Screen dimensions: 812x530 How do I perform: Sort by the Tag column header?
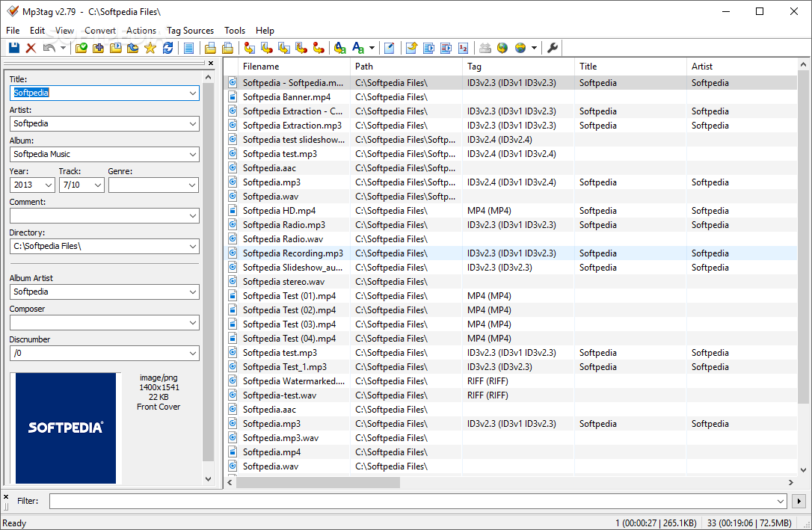point(518,67)
